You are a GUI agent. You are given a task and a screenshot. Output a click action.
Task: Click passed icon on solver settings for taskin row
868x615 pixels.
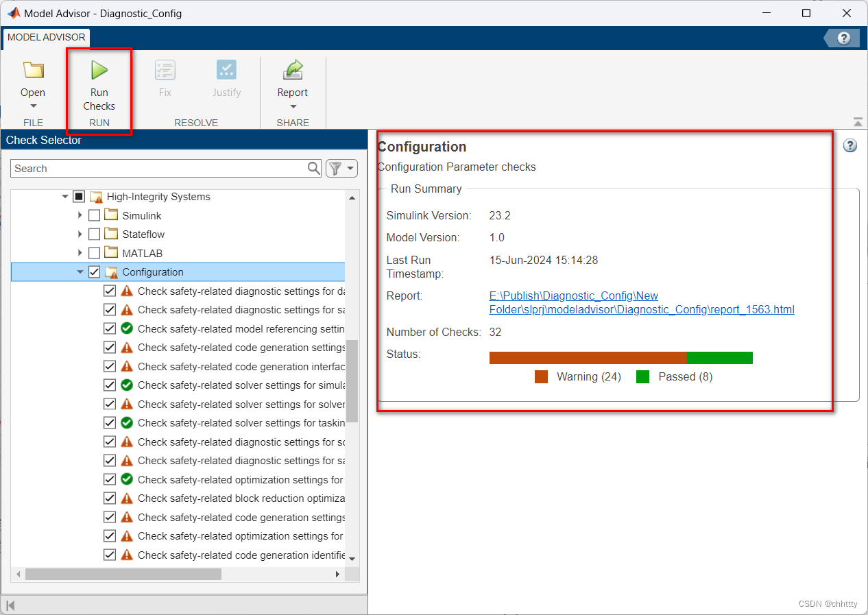click(x=127, y=423)
